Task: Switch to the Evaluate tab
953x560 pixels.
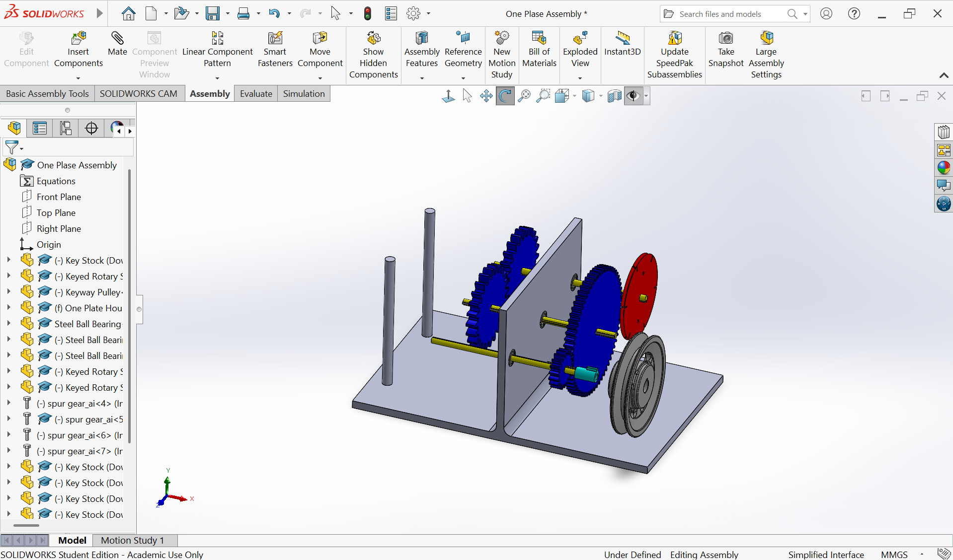Action: coord(256,94)
